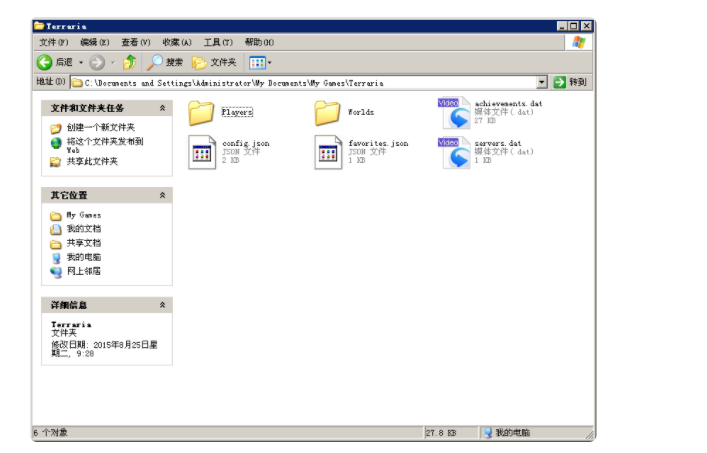The height and width of the screenshot is (453, 707).
Task: Expand the address bar dropdown arrow
Action: pyautogui.click(x=542, y=82)
